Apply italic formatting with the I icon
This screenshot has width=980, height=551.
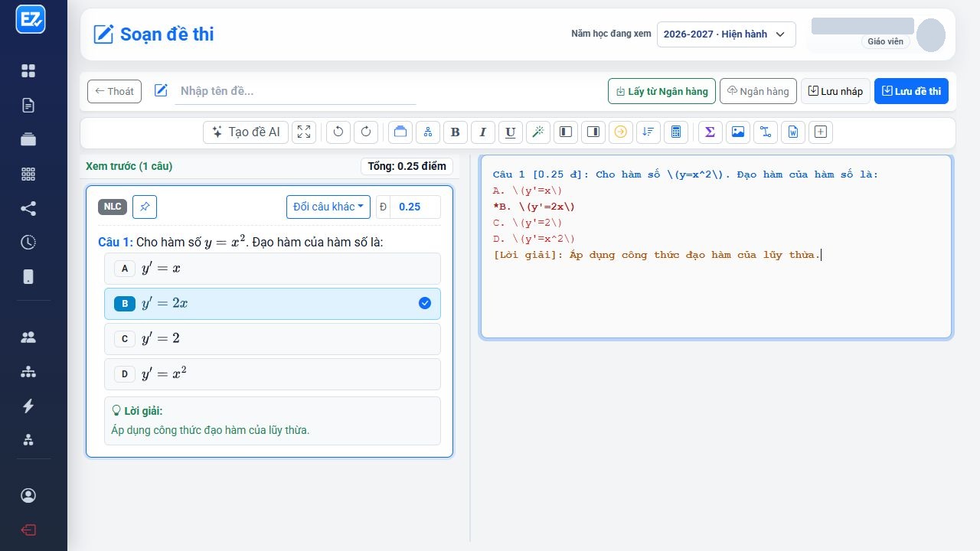[482, 132]
